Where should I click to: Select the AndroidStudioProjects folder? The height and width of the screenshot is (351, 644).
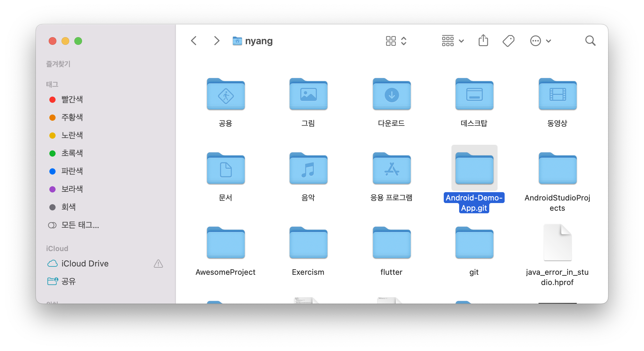point(557,169)
